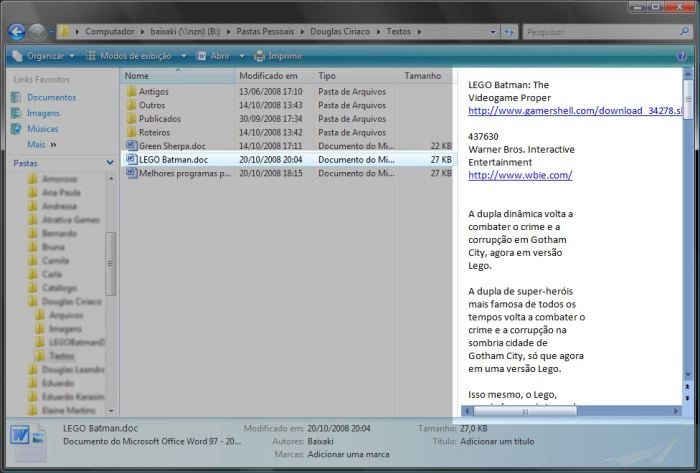The width and height of the screenshot is (700, 473).
Task: Expand the Mais favorite links
Action: [x=42, y=145]
